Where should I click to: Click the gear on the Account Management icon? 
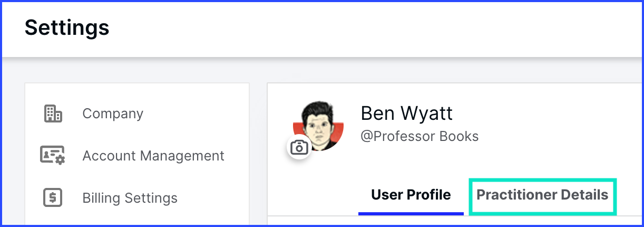60,159
